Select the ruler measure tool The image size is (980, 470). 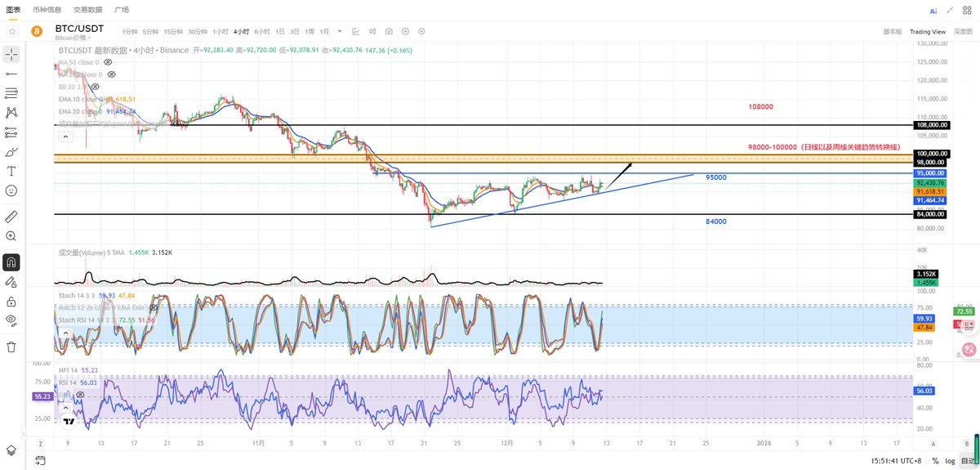(11, 217)
